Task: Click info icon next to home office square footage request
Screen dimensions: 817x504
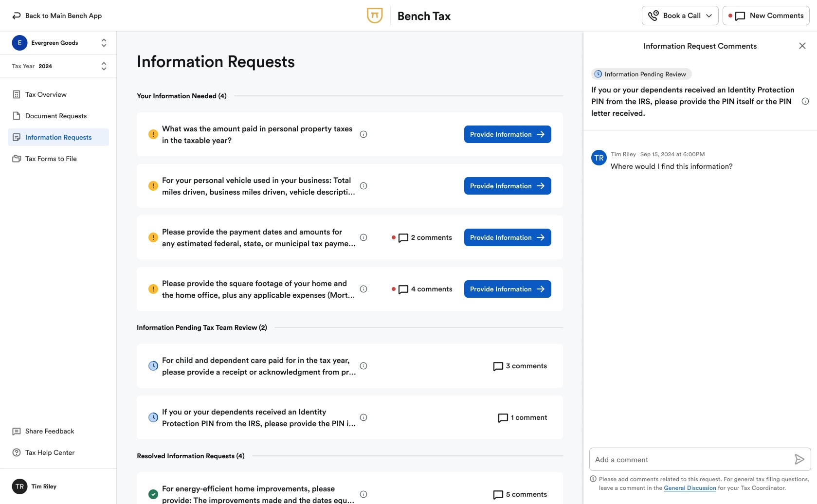Action: click(x=363, y=289)
